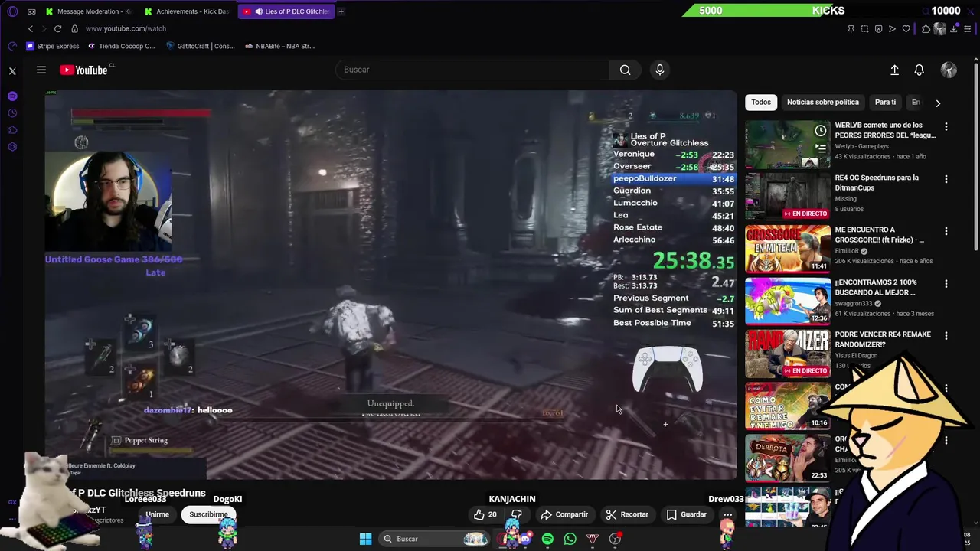Open GatitoCraft bookmark
This screenshot has height=551, width=980.
pos(201,46)
